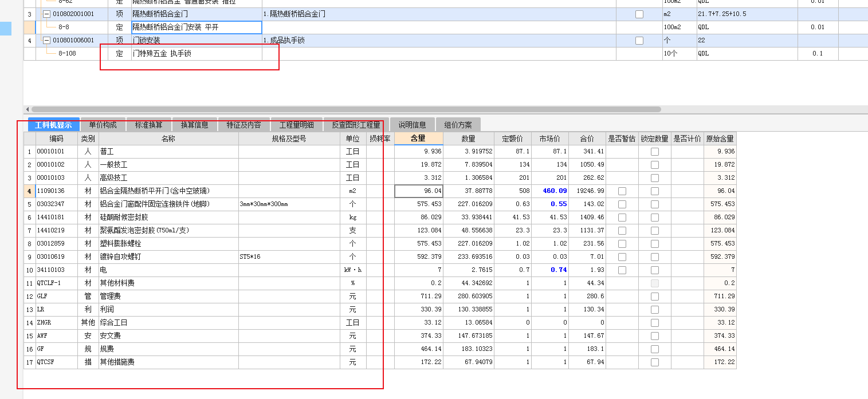
Task: Open the 说明信息 tab
Action: coord(413,125)
